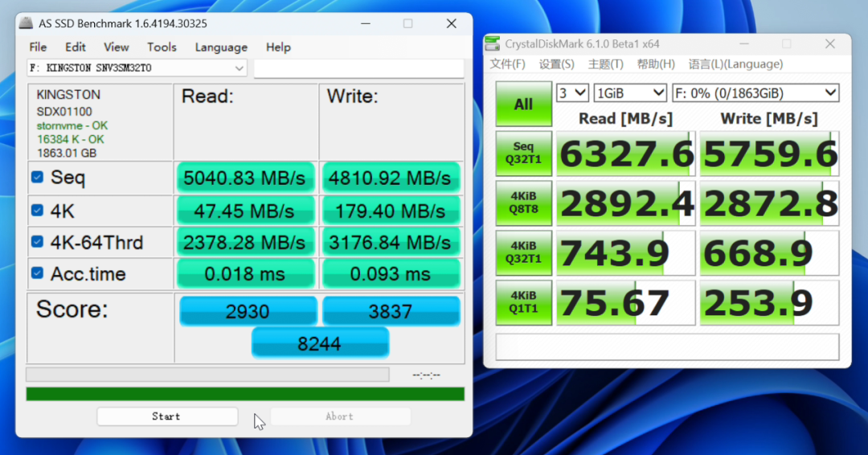
Task: Toggle the Acc.time test checkbox
Action: (37, 273)
